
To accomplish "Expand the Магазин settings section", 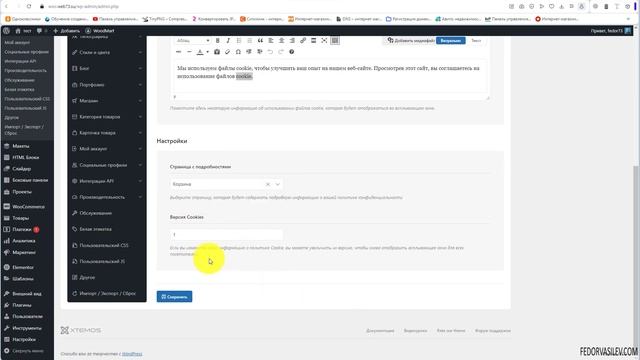I will tap(107, 101).
